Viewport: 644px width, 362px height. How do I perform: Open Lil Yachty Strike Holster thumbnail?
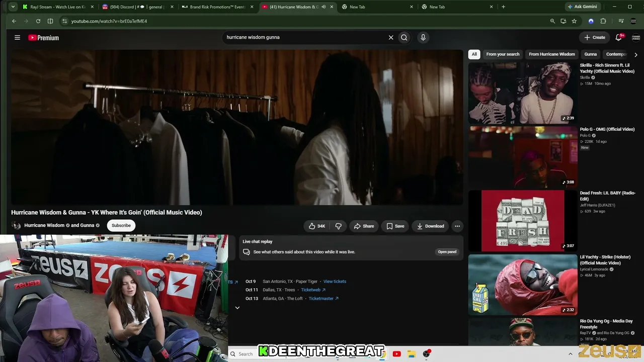pos(522,285)
